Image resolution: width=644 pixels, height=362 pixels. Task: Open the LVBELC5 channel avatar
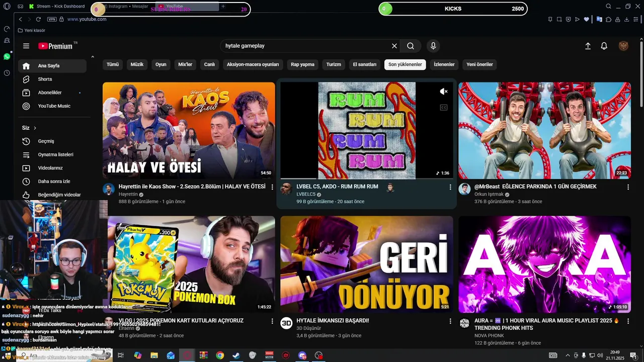tap(286, 189)
